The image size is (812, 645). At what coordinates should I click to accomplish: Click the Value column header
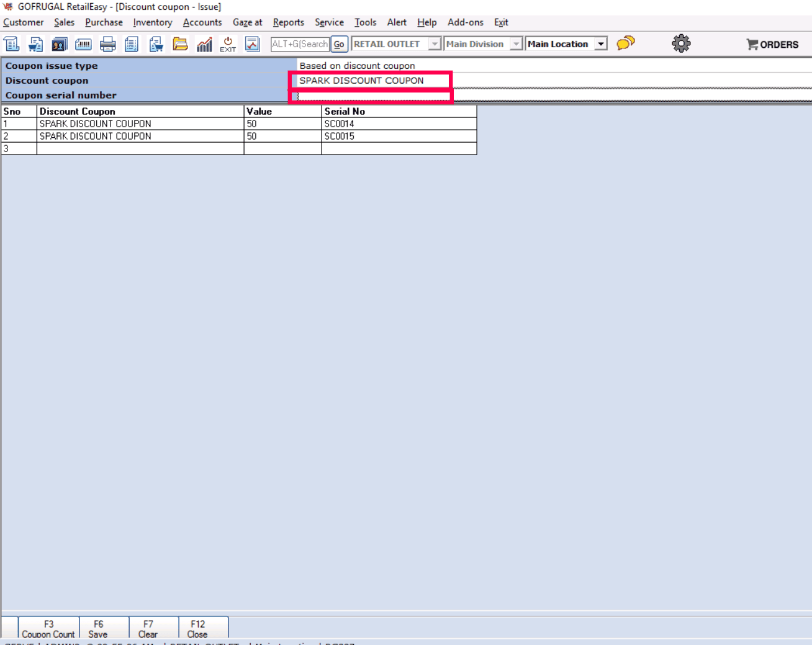(x=283, y=112)
